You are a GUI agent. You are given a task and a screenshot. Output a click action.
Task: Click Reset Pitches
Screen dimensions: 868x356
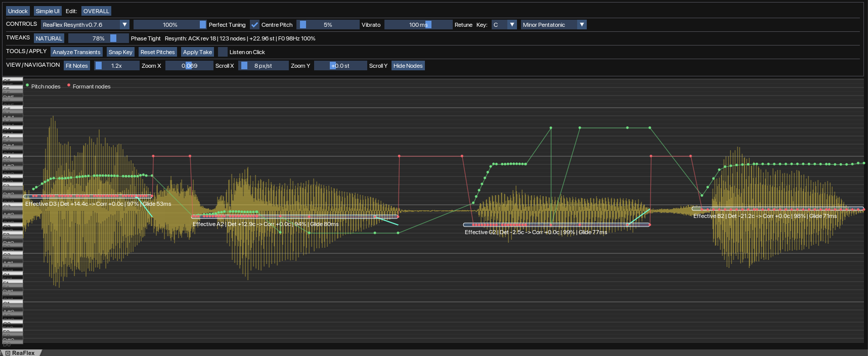tap(158, 52)
